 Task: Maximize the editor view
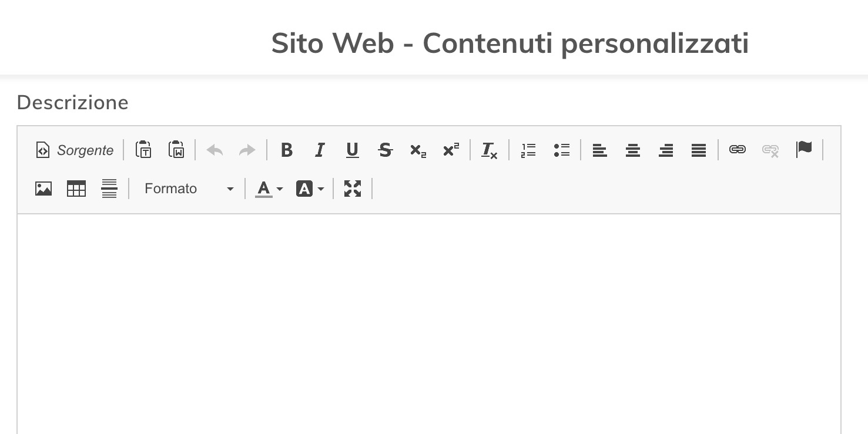coord(352,189)
